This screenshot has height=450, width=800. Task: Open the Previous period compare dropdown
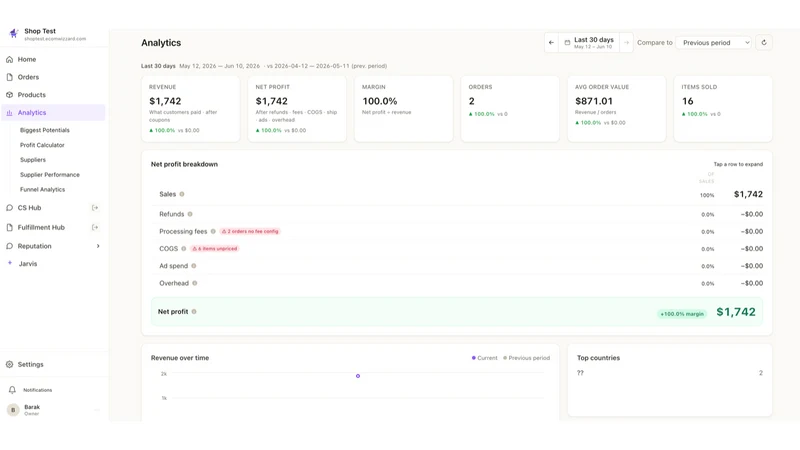[714, 43]
